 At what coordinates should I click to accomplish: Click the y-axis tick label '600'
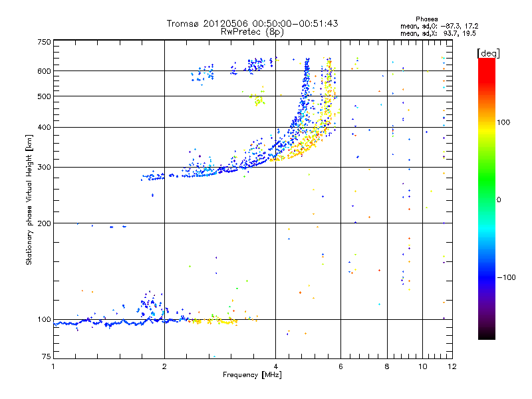(x=44, y=71)
